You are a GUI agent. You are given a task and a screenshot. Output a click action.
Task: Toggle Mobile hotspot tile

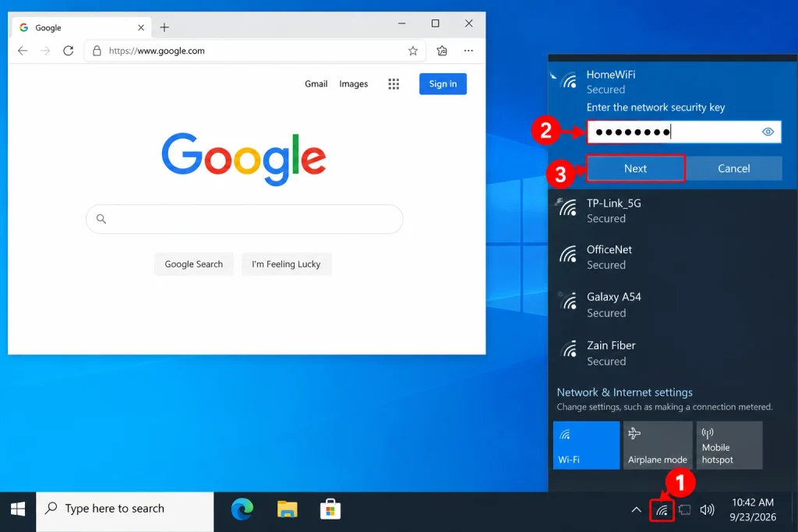[729, 445]
